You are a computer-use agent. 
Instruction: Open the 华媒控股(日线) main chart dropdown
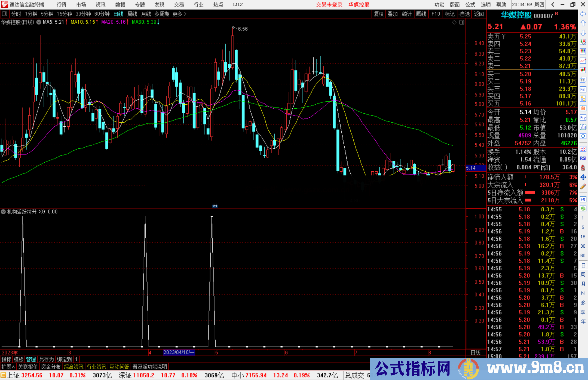tap(39, 22)
